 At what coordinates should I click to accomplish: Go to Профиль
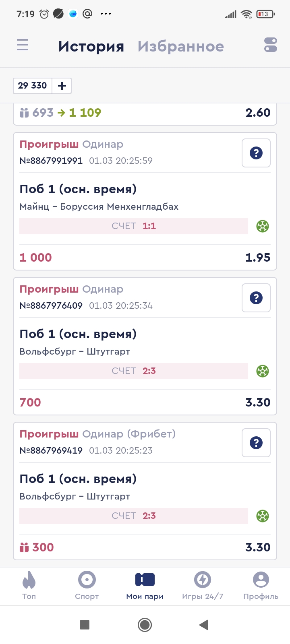pos(261,586)
